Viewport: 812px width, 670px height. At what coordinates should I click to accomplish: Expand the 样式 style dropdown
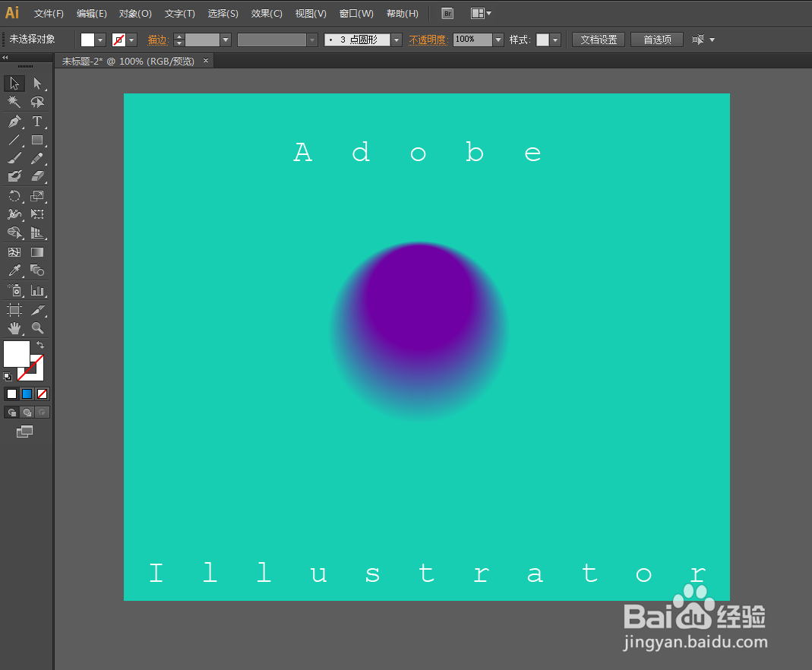pyautogui.click(x=556, y=40)
